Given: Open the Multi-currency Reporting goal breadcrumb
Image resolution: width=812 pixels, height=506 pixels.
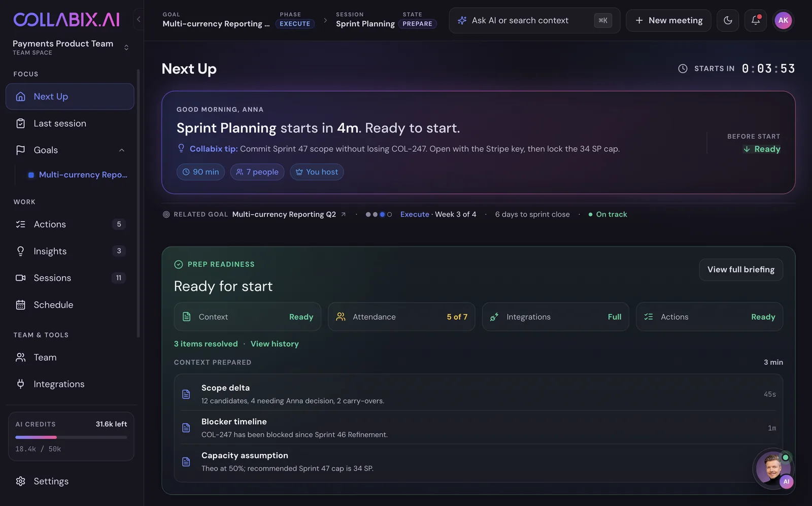Looking at the screenshot, I should 216,24.
